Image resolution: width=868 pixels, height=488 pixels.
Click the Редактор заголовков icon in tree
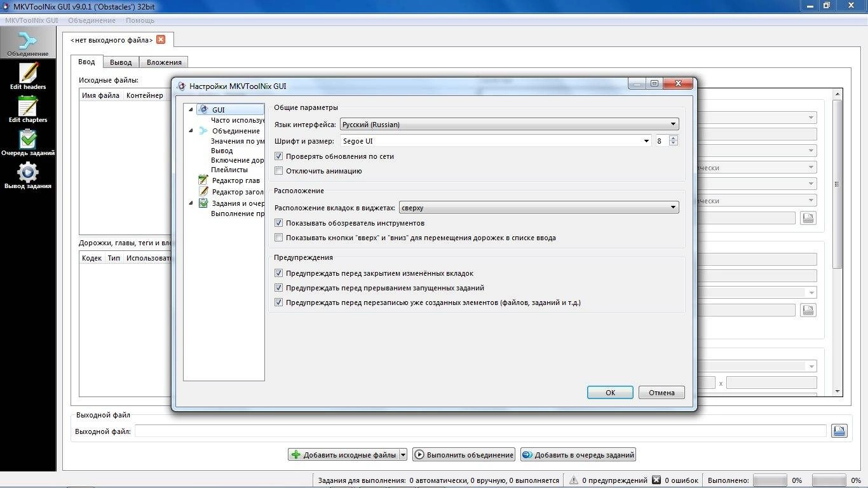coord(203,191)
